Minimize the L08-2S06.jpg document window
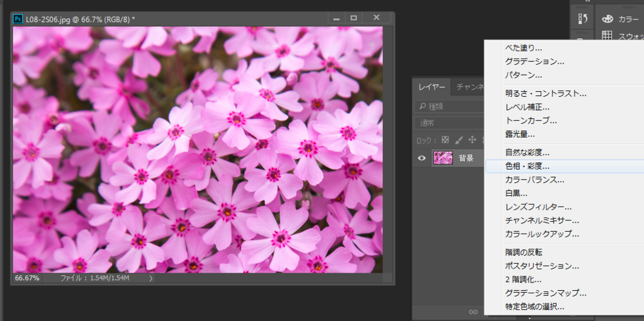The width and height of the screenshot is (644, 321). (336, 18)
